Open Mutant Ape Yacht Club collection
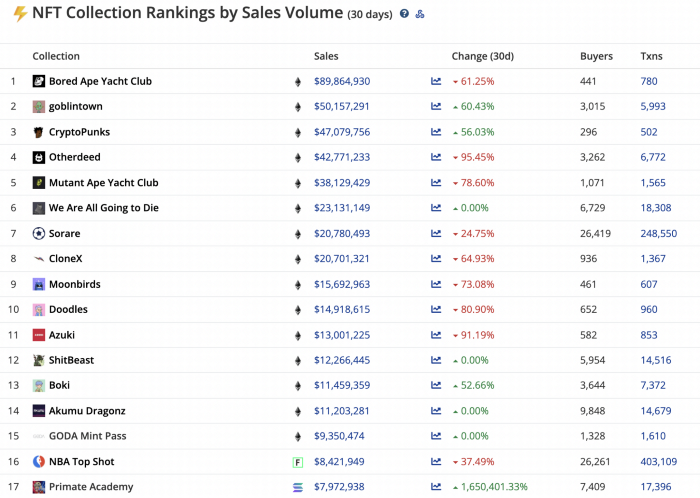The height and width of the screenshot is (498, 700). pos(104,183)
